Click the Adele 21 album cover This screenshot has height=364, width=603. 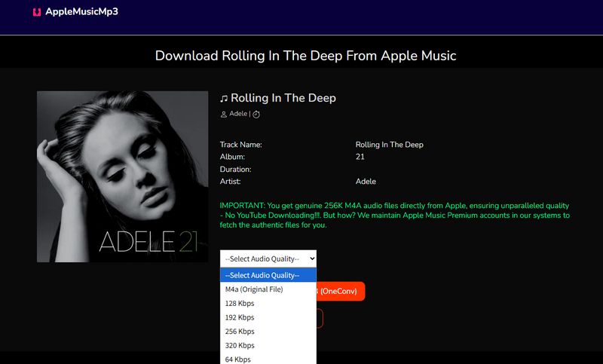pyautogui.click(x=122, y=177)
